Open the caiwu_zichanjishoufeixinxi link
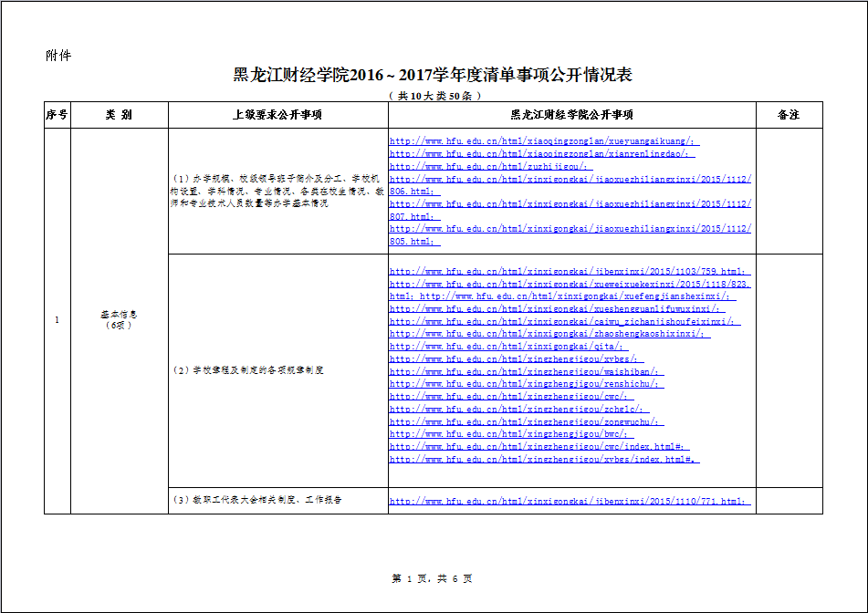This screenshot has width=868, height=613. point(564,322)
